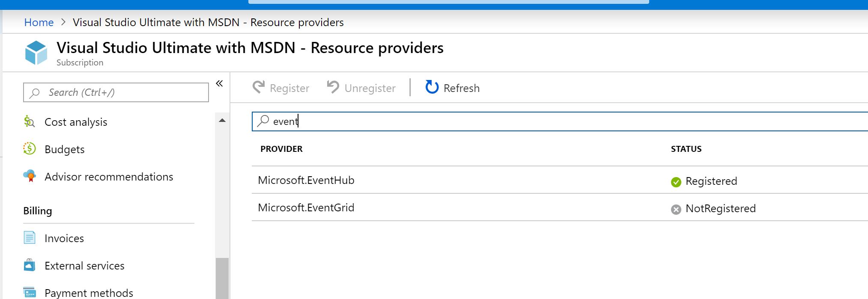Sort by PROVIDER column header
This screenshot has width=868, height=299.
pos(281,149)
